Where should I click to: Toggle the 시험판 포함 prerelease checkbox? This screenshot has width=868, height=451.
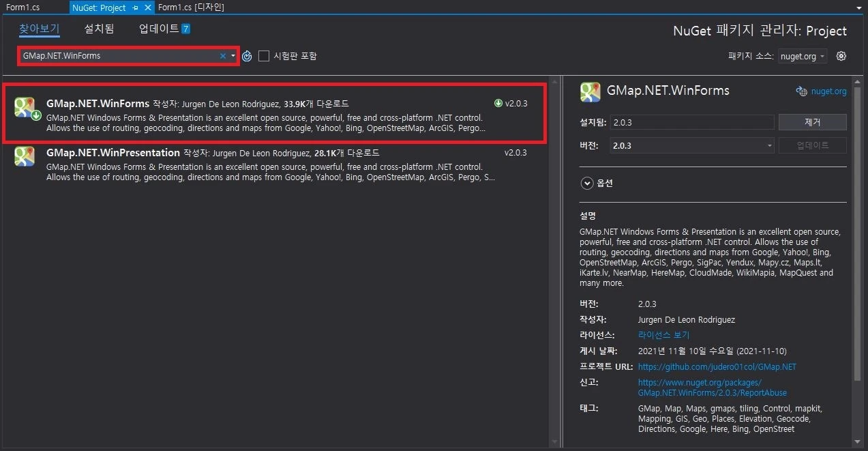click(264, 56)
